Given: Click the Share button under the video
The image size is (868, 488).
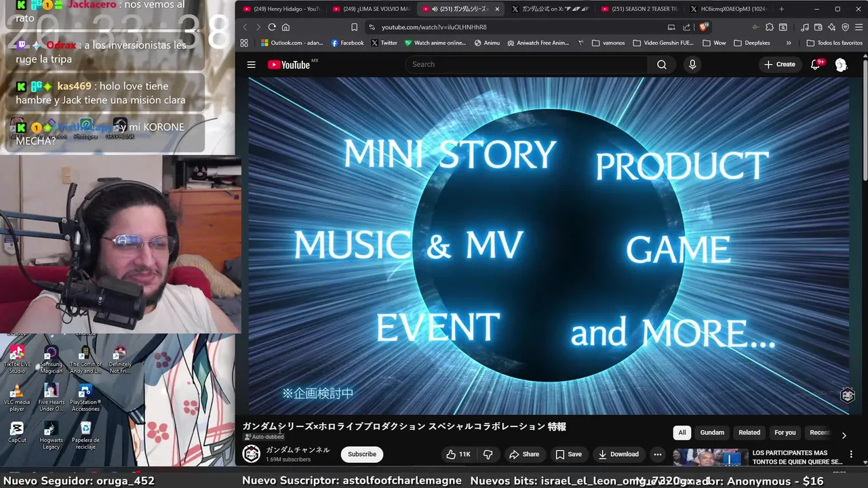Looking at the screenshot, I should 524,454.
